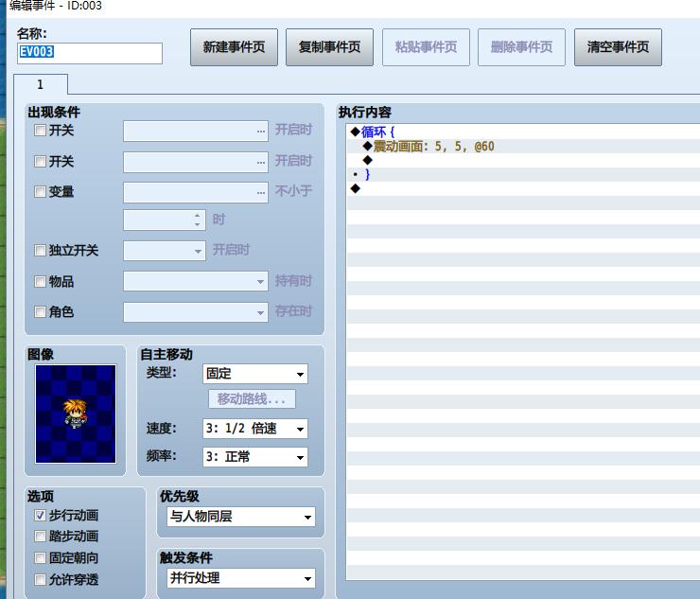Screen dimensions: 700x599
Task: Click the 新建事件页 button
Action: pos(234,47)
